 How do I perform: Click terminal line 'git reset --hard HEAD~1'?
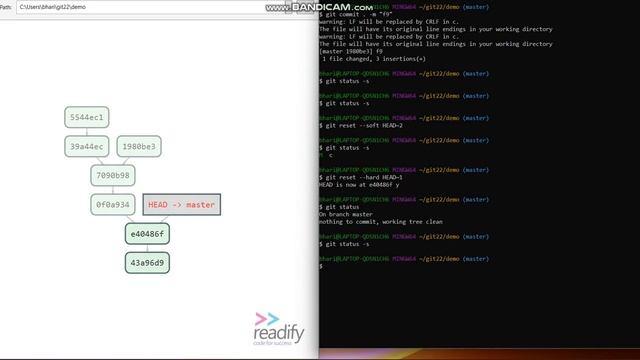[x=361, y=177]
